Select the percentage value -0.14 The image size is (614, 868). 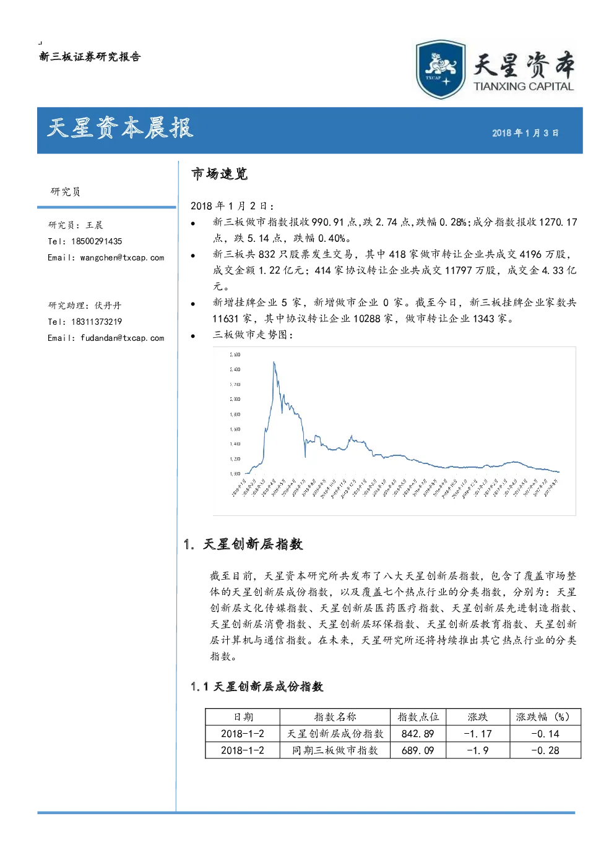point(545,734)
